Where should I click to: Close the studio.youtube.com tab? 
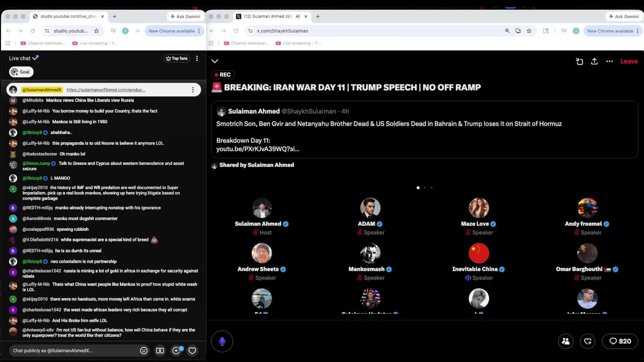(103, 17)
